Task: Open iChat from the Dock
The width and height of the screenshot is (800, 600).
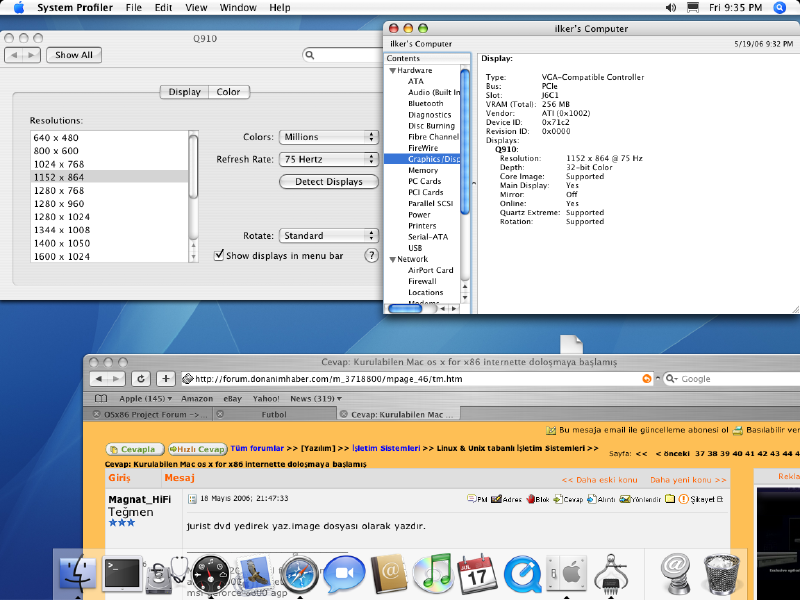Action: pyautogui.click(x=344, y=574)
